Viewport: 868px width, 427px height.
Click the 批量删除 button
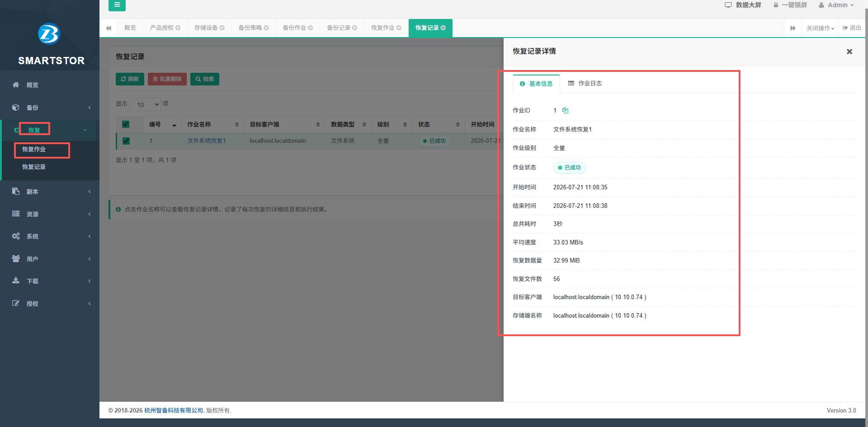(167, 79)
